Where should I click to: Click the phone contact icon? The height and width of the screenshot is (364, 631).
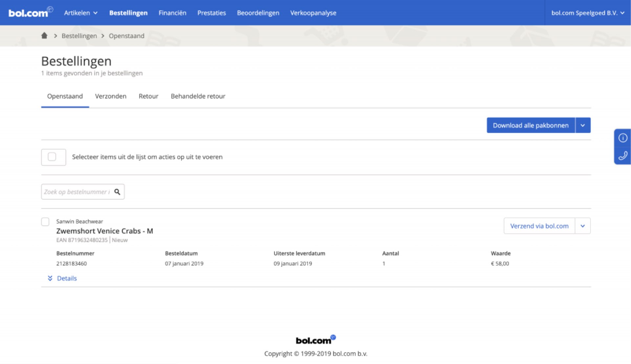622,155
